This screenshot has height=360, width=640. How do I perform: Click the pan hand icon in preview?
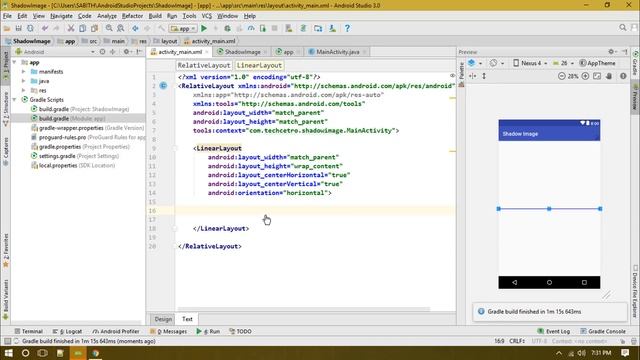click(x=609, y=76)
